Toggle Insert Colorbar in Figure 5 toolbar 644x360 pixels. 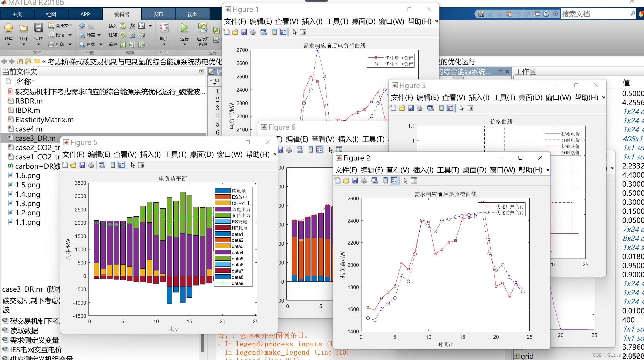(x=113, y=165)
